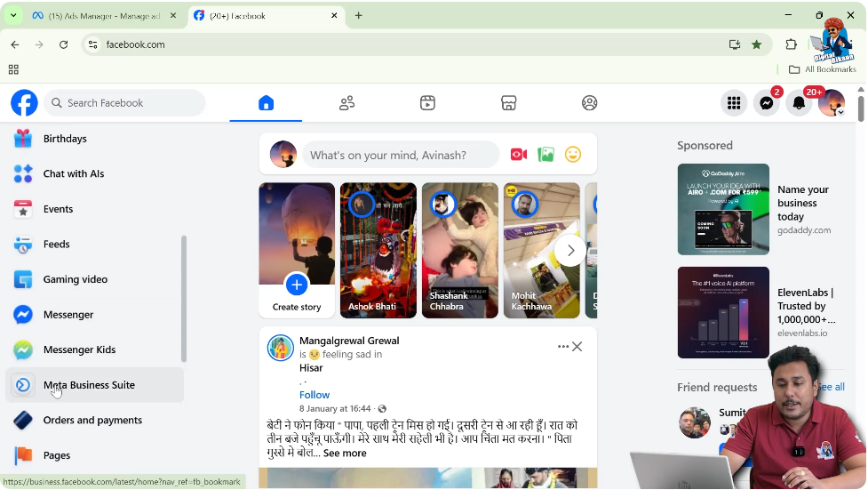This screenshot has height=490, width=868.
Task: View Shashank Chhabra's story
Action: point(460,251)
